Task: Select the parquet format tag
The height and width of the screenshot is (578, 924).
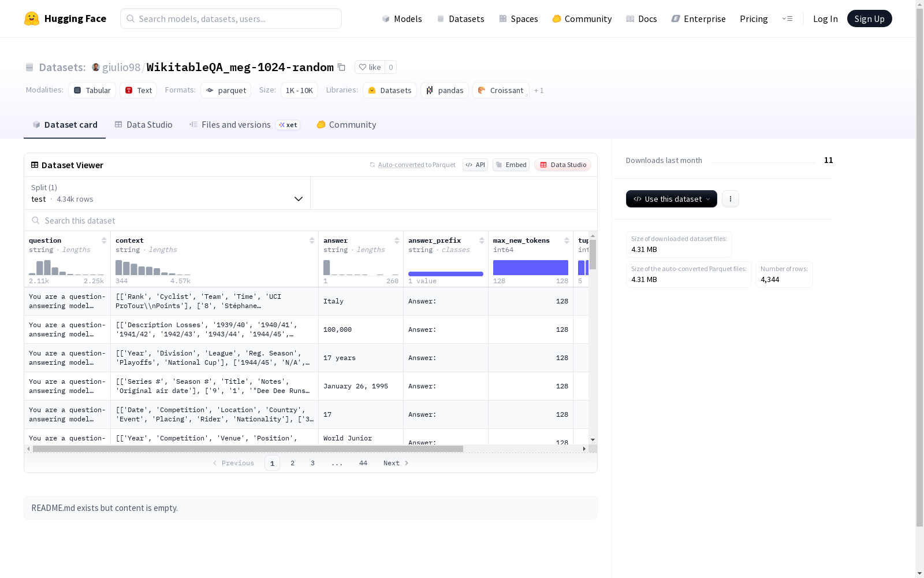Action: pyautogui.click(x=226, y=90)
